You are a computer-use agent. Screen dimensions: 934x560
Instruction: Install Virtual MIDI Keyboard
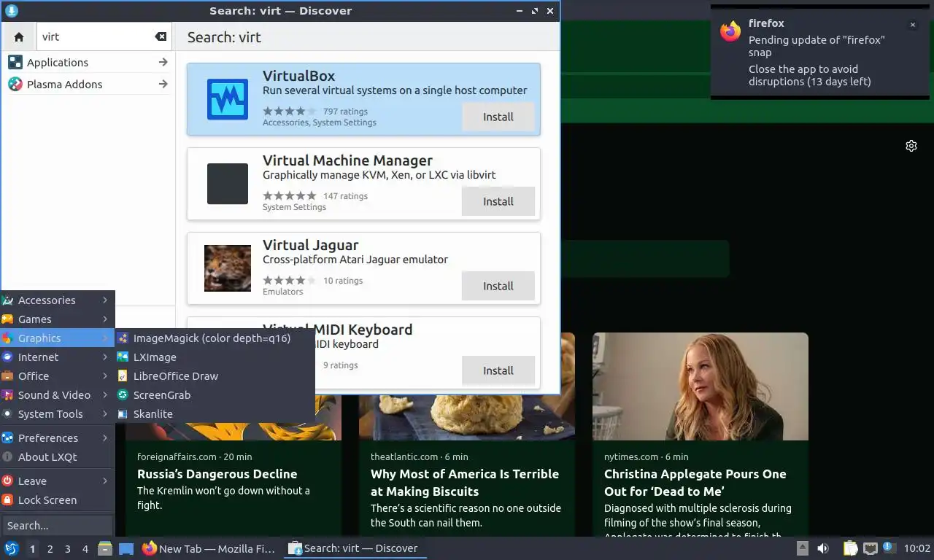(x=498, y=370)
